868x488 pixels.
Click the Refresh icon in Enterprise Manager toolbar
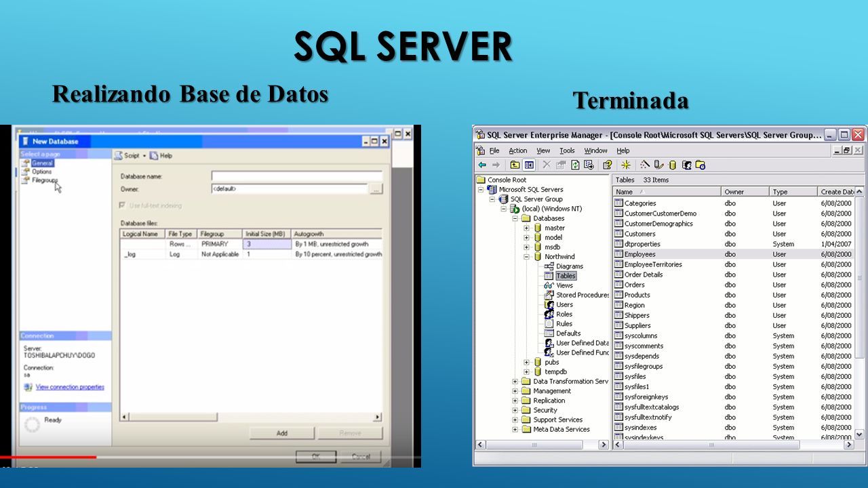(575, 165)
